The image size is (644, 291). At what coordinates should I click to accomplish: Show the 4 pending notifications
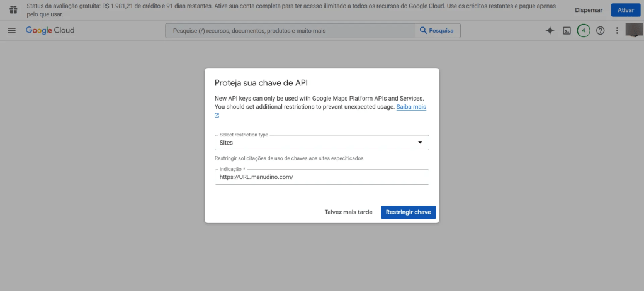click(584, 31)
